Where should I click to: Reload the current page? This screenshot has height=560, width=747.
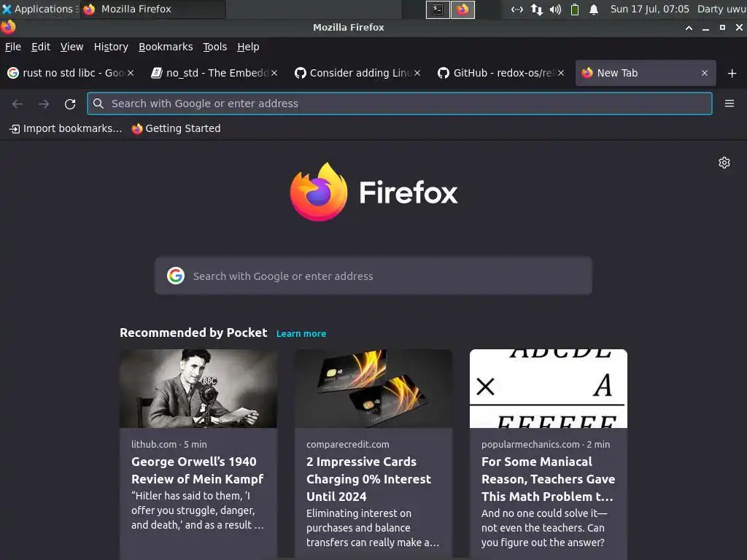(70, 104)
